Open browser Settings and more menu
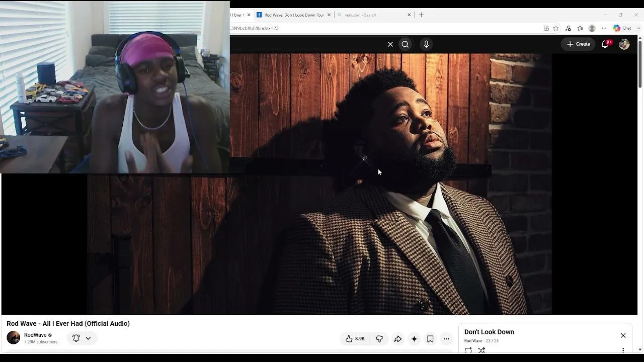The width and height of the screenshot is (644, 362). (x=604, y=28)
